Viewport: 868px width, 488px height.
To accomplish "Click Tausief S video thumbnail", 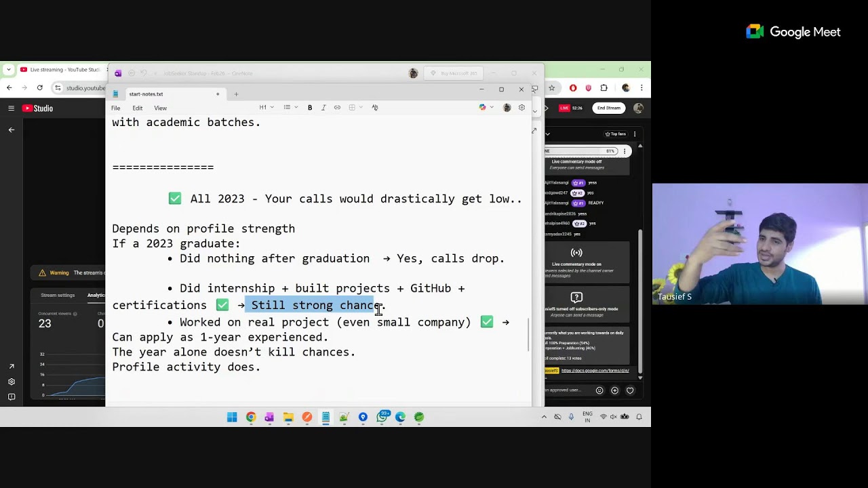I will click(759, 244).
